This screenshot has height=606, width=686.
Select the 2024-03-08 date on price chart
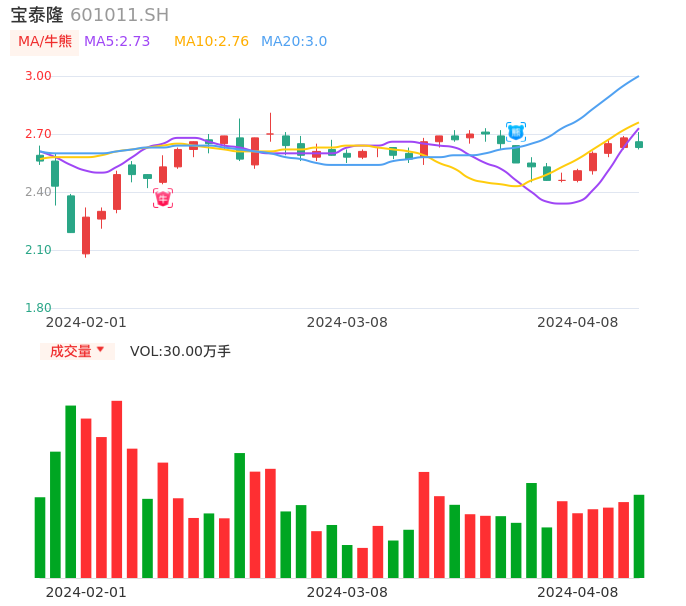point(347,322)
